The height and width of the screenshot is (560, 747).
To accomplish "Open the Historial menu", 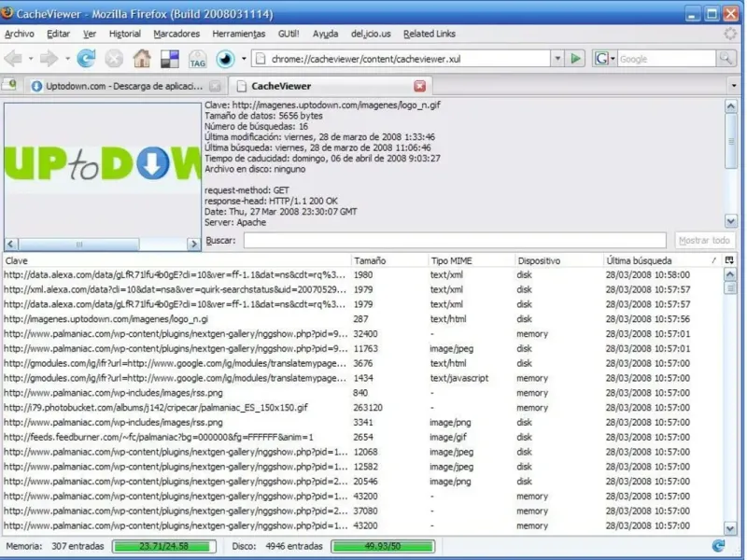I will [x=125, y=34].
